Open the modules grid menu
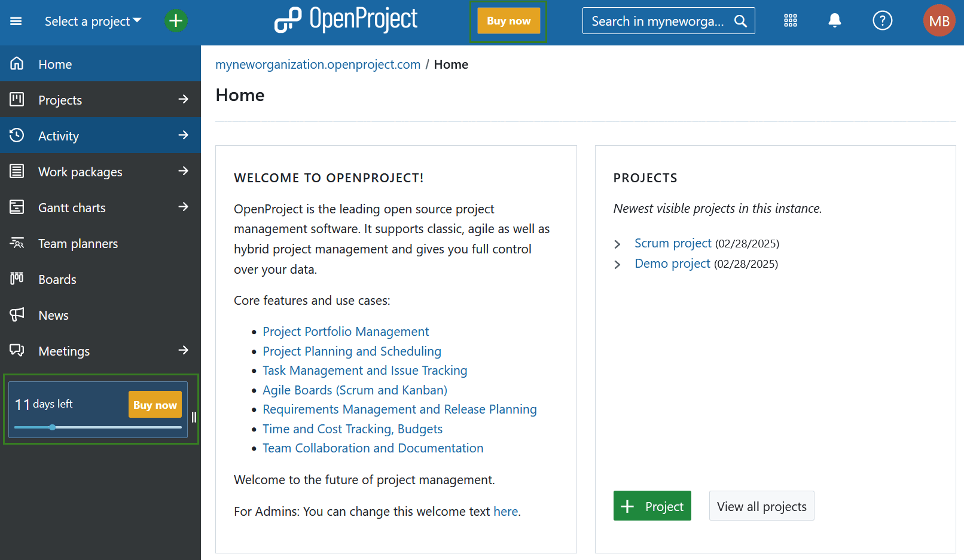The height and width of the screenshot is (560, 964). pos(790,20)
